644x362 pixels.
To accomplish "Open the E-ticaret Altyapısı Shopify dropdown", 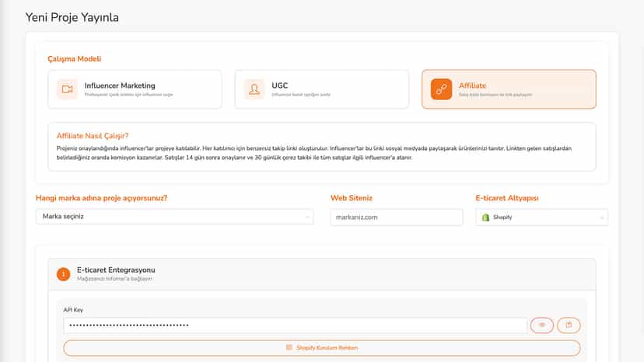I will 542,217.
